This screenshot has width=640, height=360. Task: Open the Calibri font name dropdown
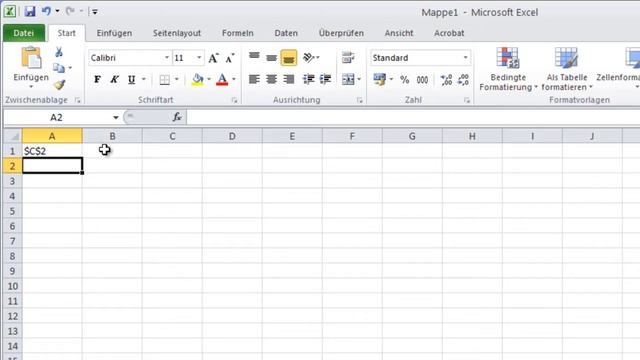[167, 58]
